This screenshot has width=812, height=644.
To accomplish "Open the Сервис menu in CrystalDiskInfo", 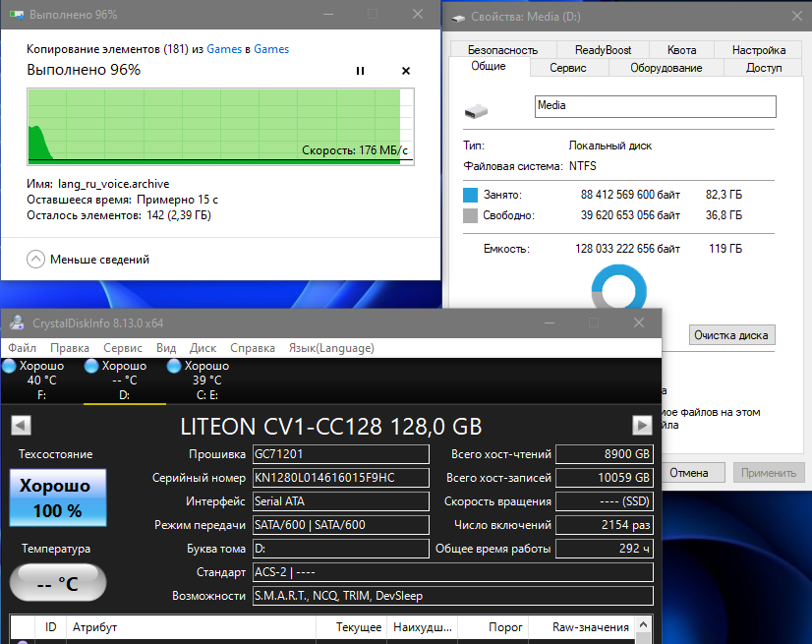I will pos(123,348).
